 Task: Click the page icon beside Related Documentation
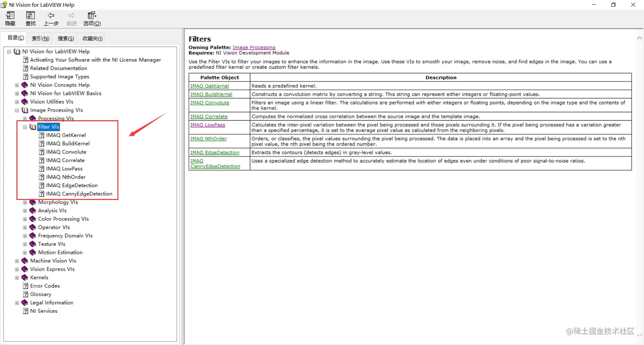26,68
